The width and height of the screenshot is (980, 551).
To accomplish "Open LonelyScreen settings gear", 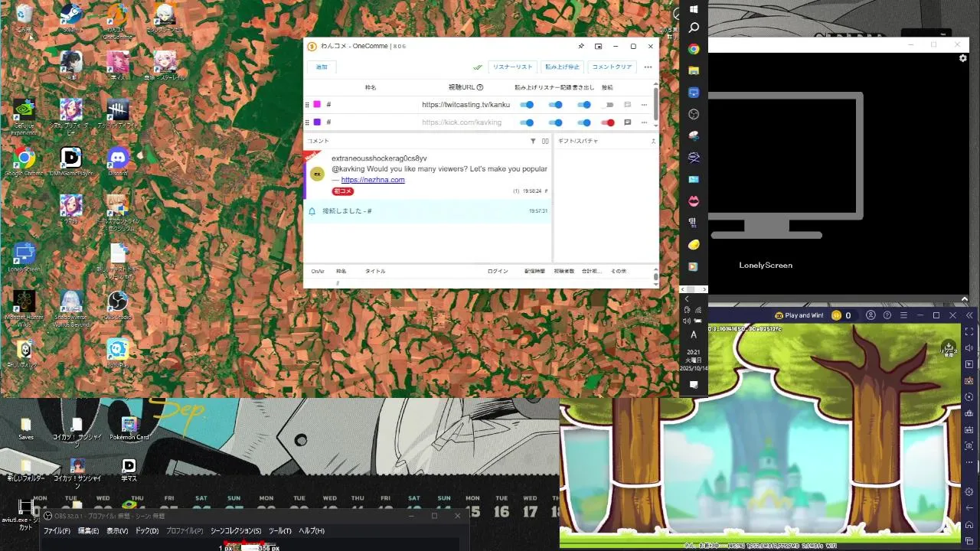I will point(963,58).
